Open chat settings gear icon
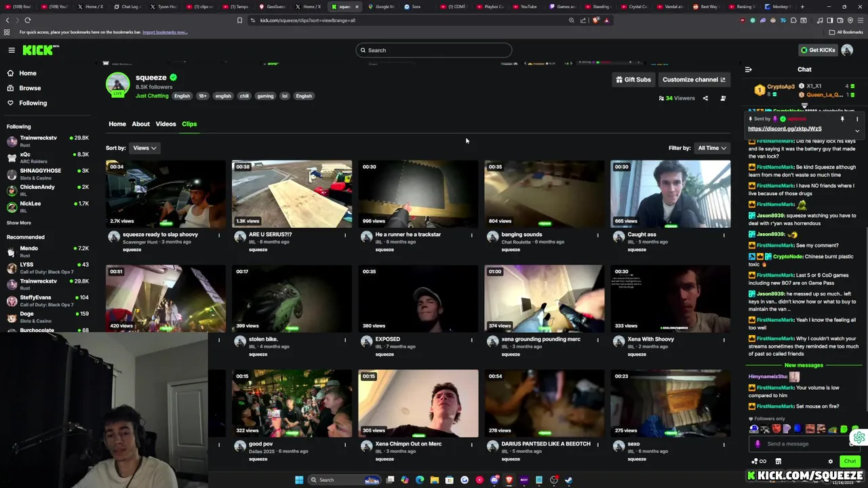Image resolution: width=868 pixels, height=488 pixels. point(830,462)
